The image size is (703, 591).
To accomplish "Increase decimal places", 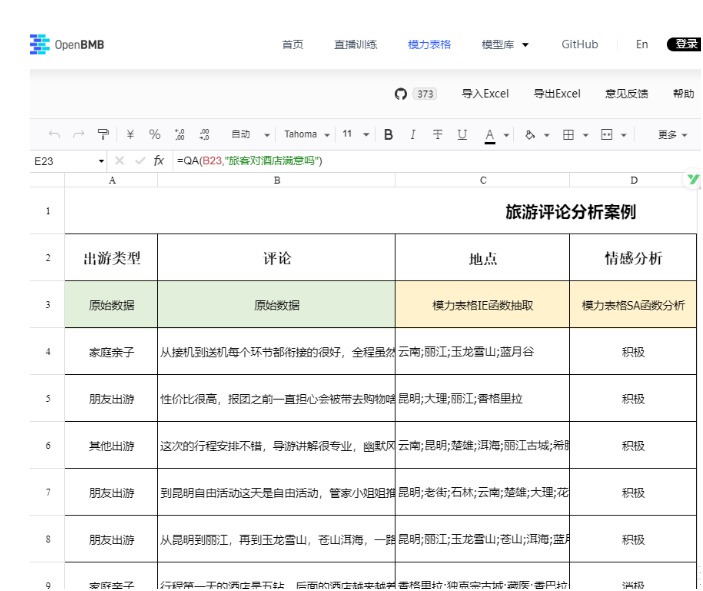I will point(204,134).
